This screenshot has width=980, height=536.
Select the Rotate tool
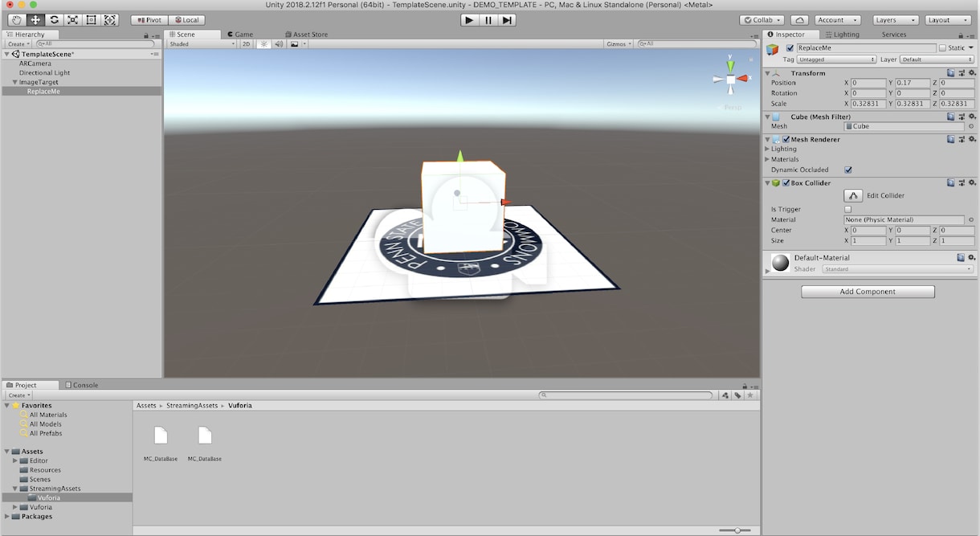point(54,20)
